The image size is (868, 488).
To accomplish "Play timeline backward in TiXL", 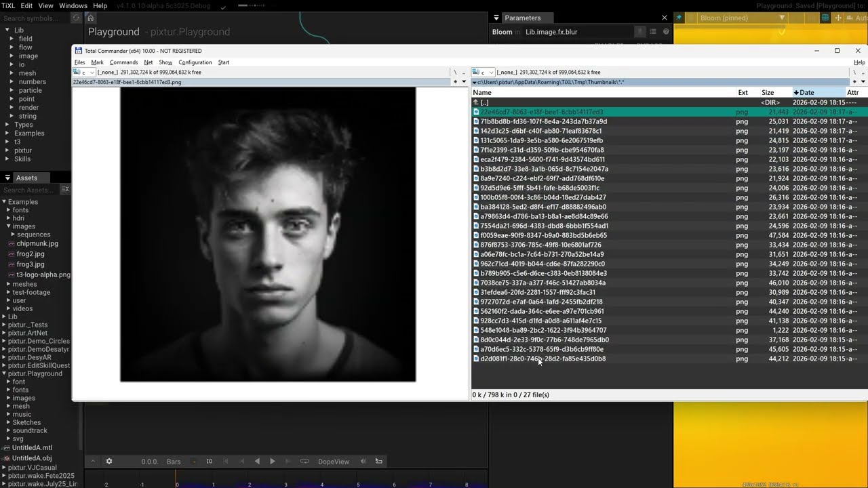I will point(257,462).
